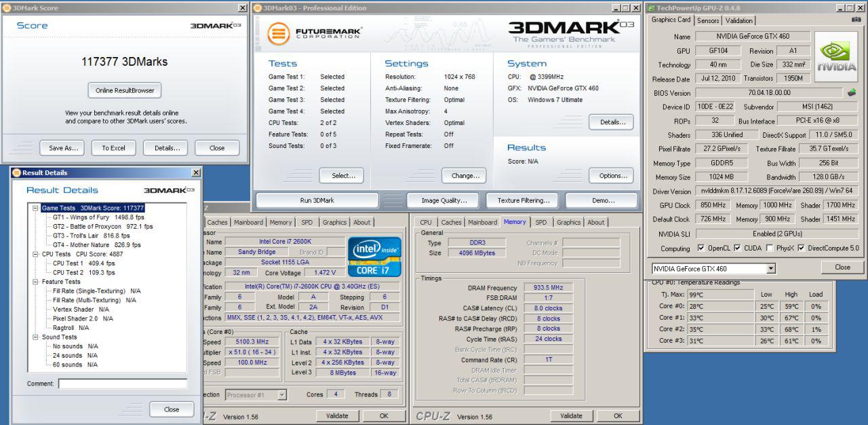Open the NVIDIA GeForce GTX 460 GPU dropdown

point(770,269)
